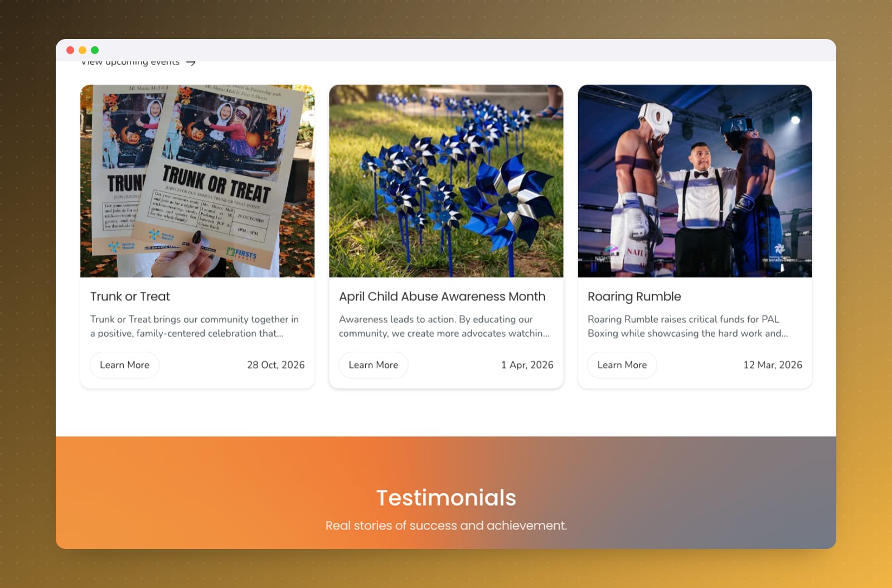This screenshot has width=892, height=588.
Task: Click the Real stories of success subtitle
Action: point(446,526)
